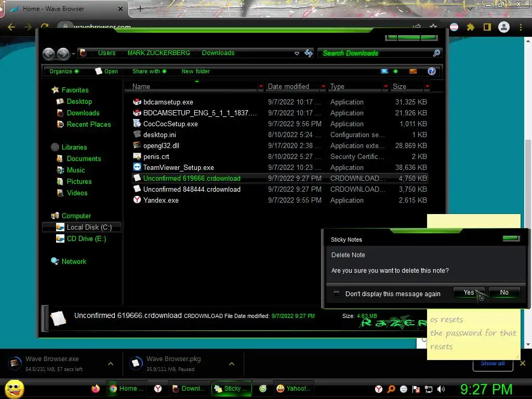Open the Share with dropdown
532x399 pixels.
pos(149,71)
